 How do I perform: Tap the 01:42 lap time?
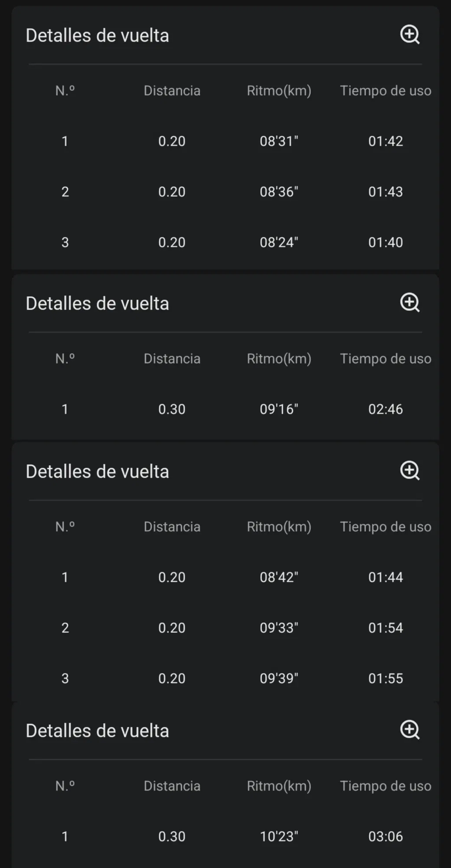point(386,141)
